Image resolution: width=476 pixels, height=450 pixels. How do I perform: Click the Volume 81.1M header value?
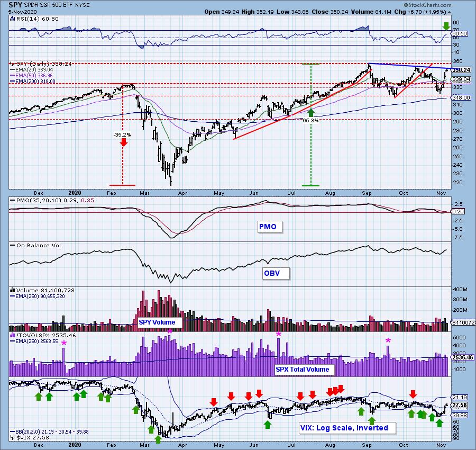click(371, 12)
